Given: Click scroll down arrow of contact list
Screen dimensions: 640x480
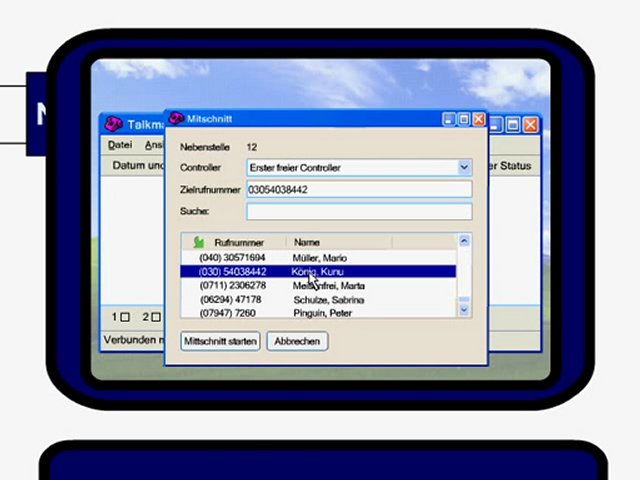Looking at the screenshot, I should (x=464, y=310).
